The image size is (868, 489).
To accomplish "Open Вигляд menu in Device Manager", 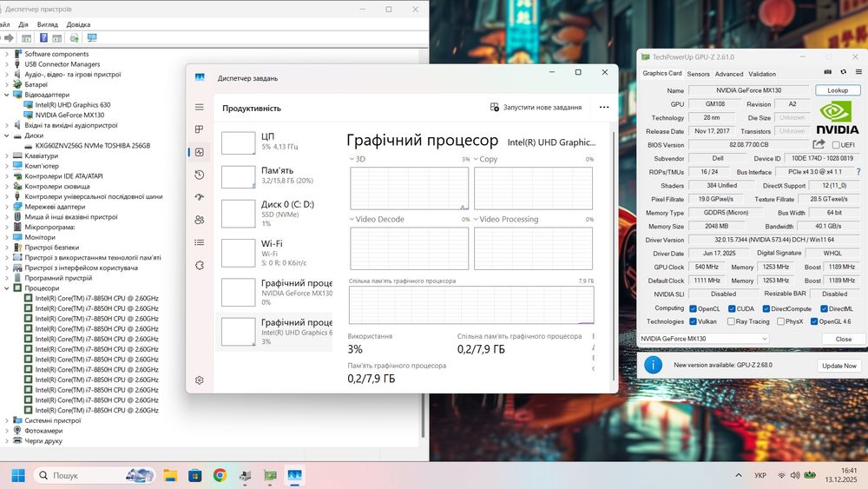I will 47,24.
